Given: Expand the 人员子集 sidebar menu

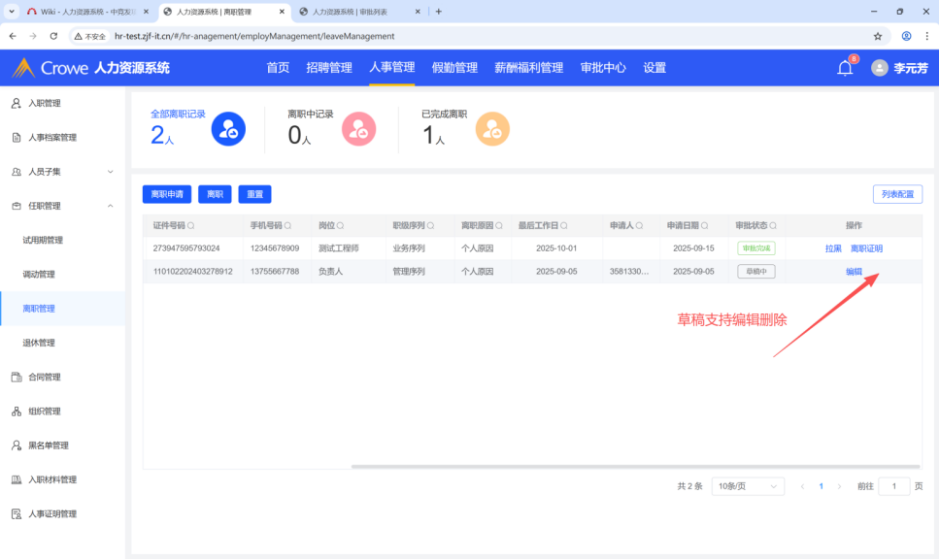Looking at the screenshot, I should [110, 172].
